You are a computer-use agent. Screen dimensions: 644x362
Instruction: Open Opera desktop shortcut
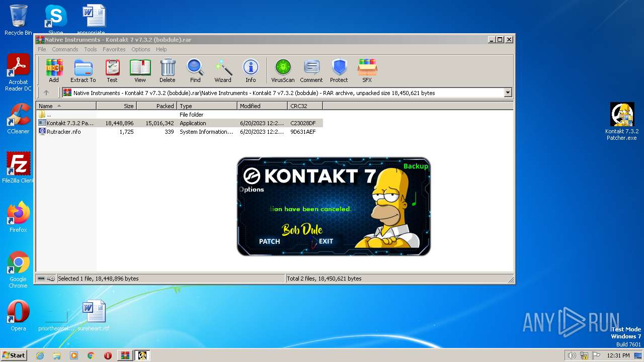[x=18, y=316]
